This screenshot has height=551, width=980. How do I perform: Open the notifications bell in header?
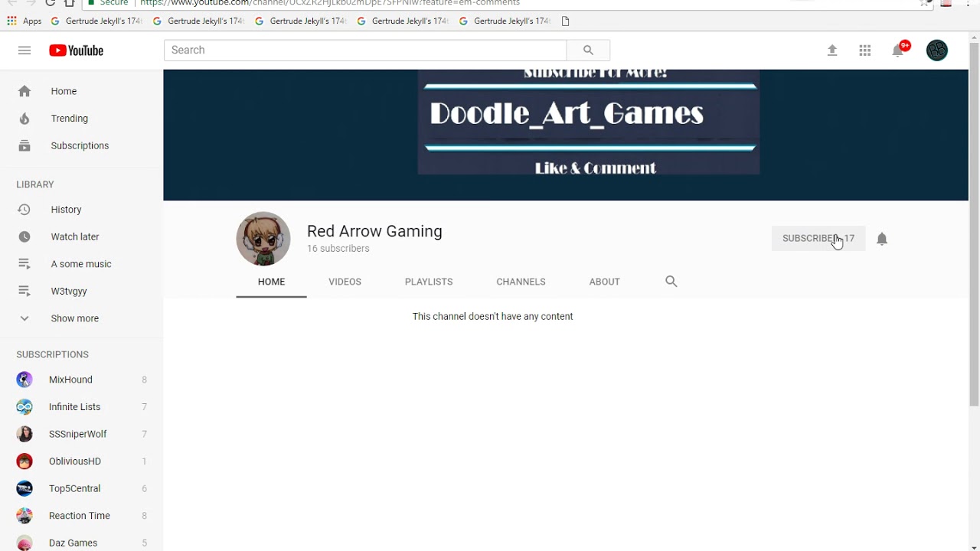tap(899, 51)
